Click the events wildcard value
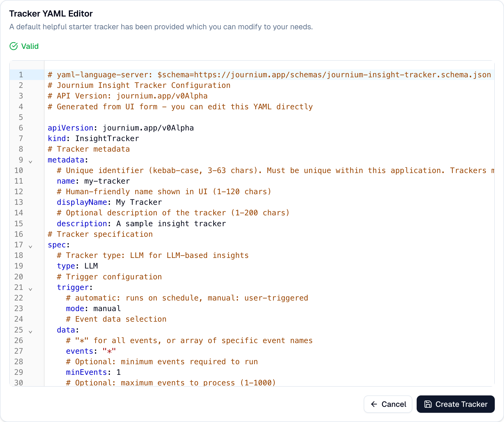504x422 pixels. [x=109, y=351]
